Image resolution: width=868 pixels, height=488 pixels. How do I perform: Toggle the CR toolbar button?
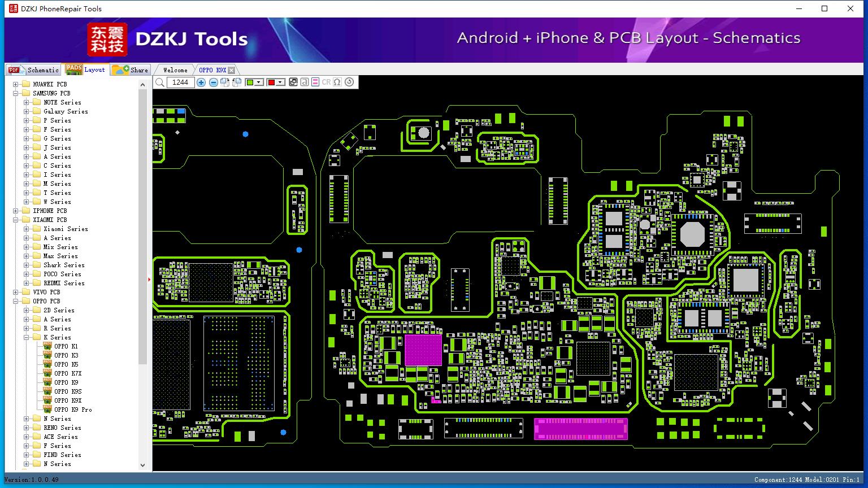(326, 82)
